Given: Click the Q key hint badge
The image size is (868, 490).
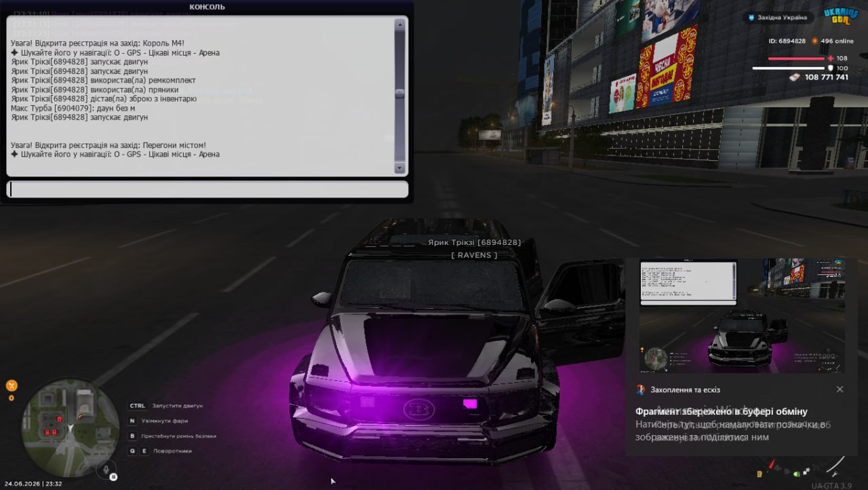Looking at the screenshot, I should coord(133,451).
